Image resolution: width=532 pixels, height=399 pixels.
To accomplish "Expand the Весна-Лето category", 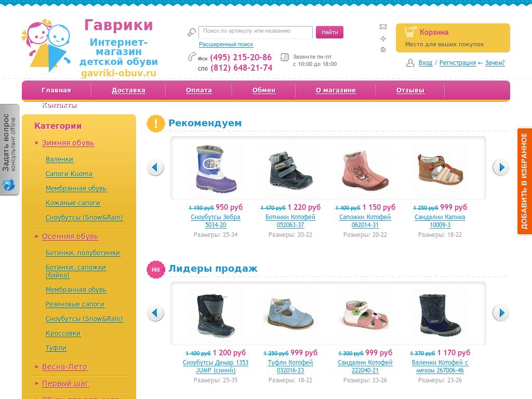I will click(64, 367).
